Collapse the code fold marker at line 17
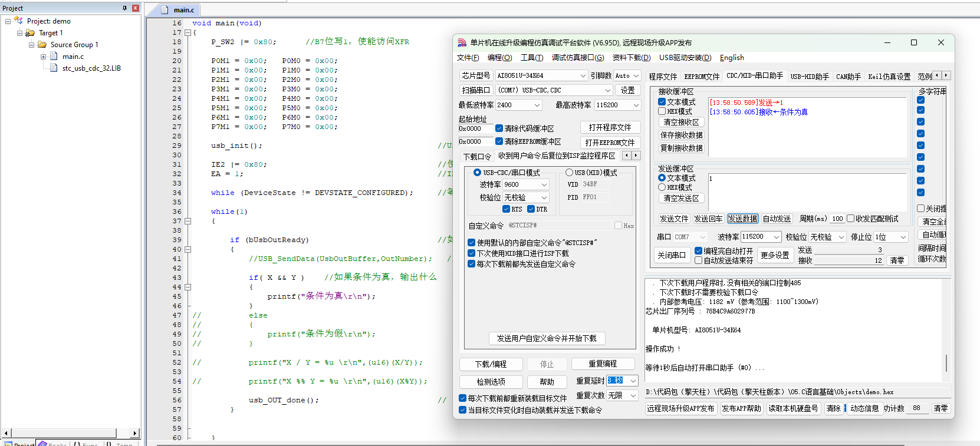The height and width of the screenshot is (446, 980). click(x=188, y=33)
